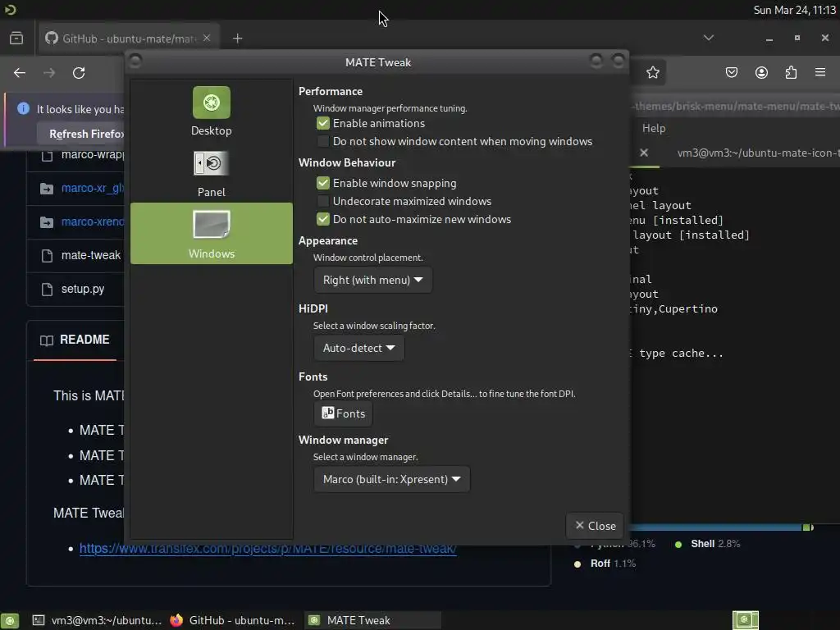Close the MATE Tweak dialog
840x630 pixels.
click(595, 526)
